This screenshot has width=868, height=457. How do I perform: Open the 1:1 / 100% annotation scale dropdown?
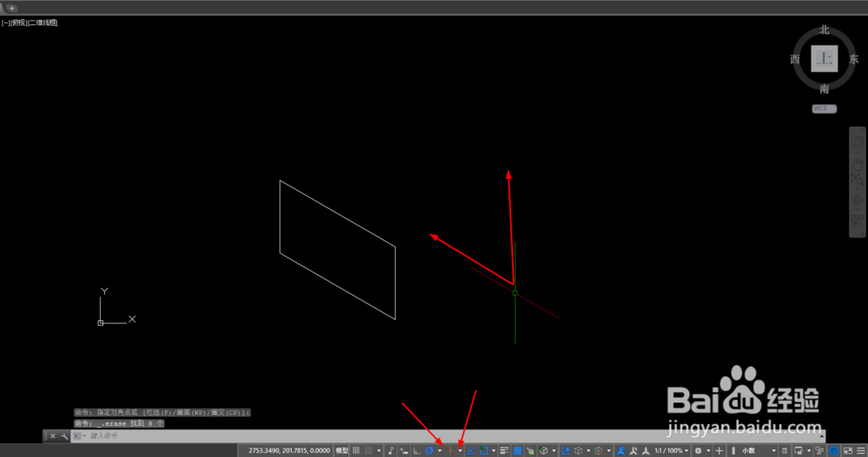[672, 450]
